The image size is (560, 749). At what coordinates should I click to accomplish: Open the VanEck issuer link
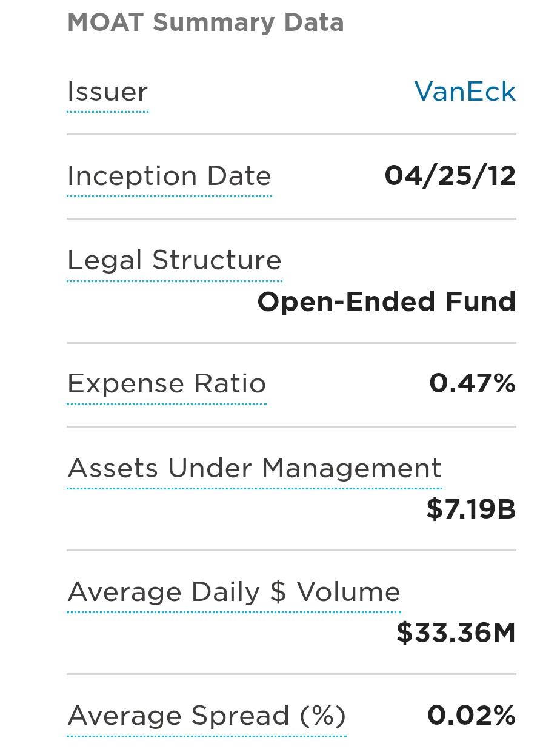coord(465,92)
